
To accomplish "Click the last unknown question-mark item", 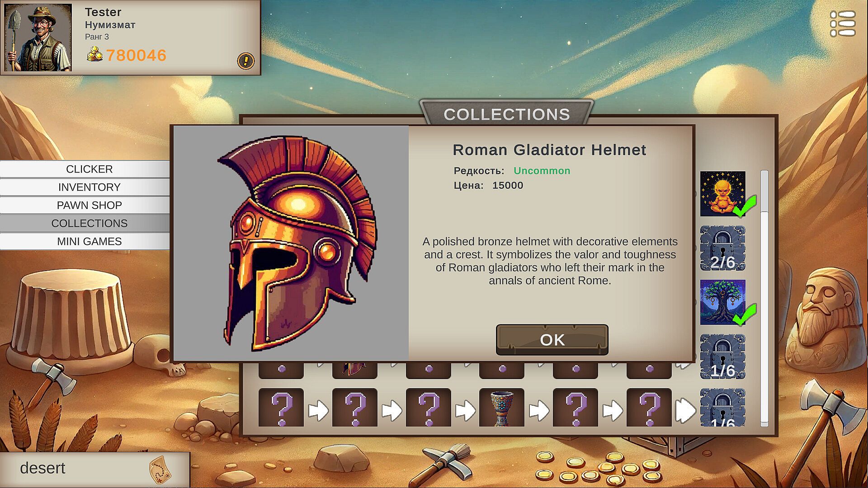I will pyautogui.click(x=649, y=408).
